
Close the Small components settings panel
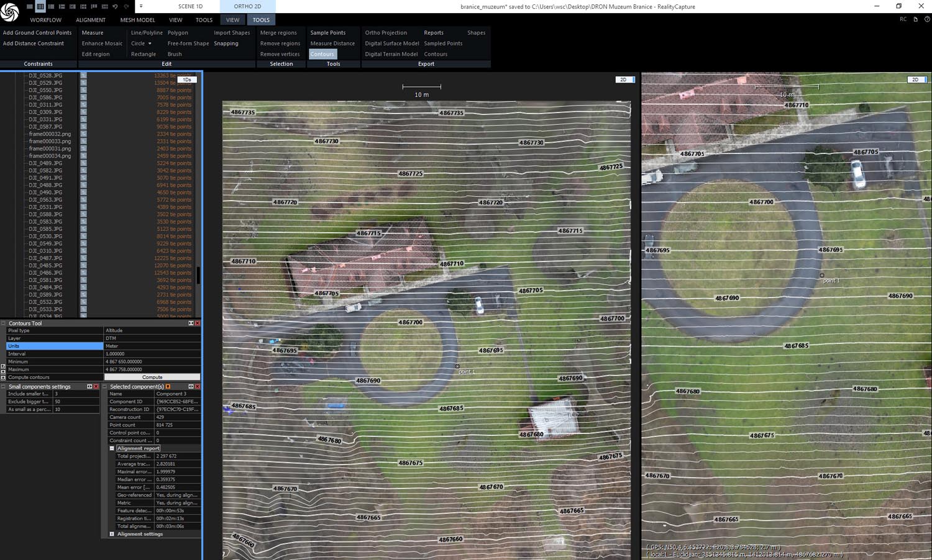pos(96,387)
